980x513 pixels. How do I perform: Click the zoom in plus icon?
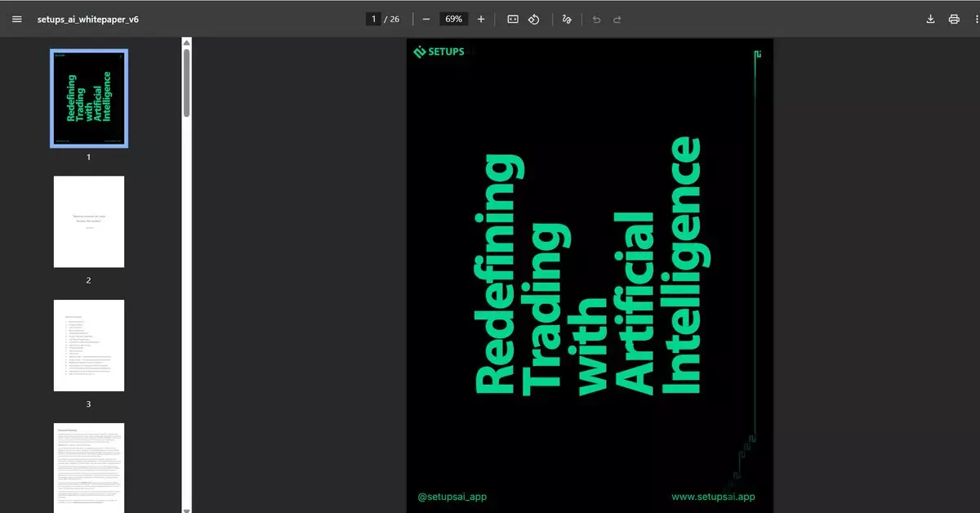click(481, 19)
